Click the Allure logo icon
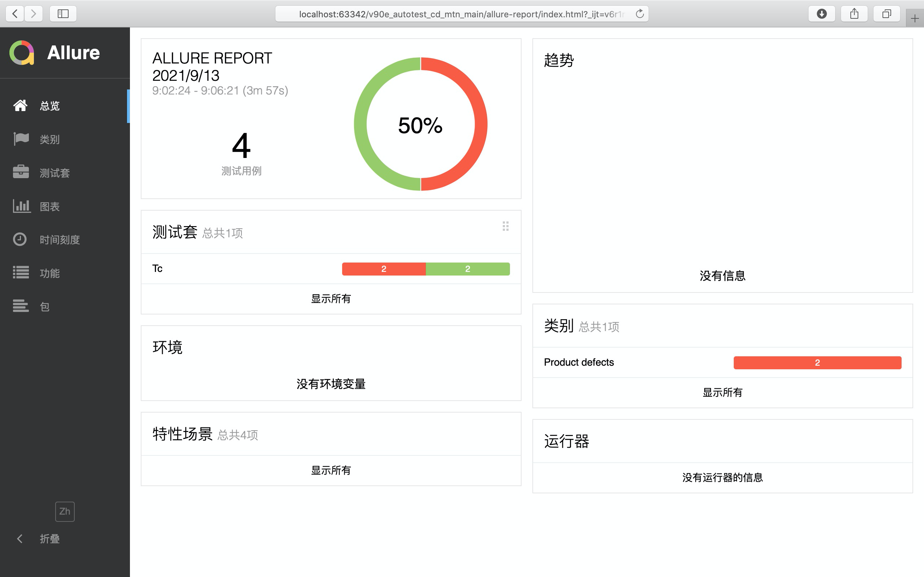Viewport: 924px width, 577px height. point(22,53)
